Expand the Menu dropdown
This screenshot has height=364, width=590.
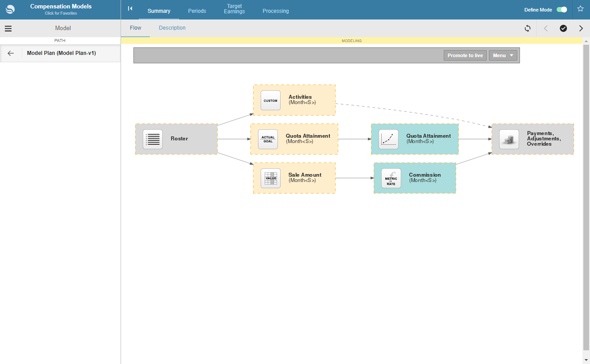tap(503, 55)
